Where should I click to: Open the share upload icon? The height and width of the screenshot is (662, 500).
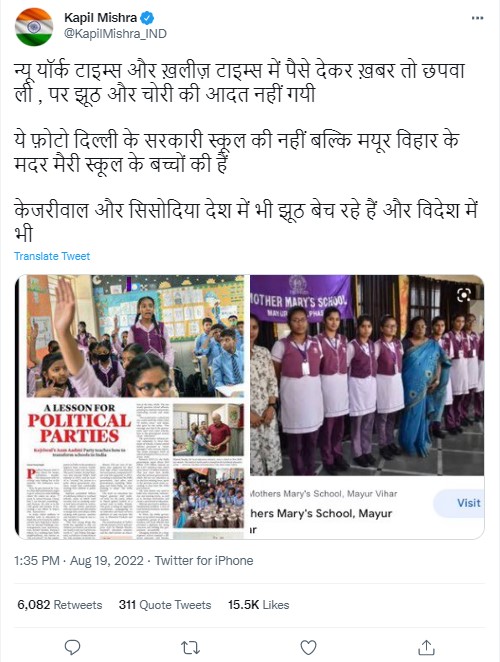click(x=426, y=647)
